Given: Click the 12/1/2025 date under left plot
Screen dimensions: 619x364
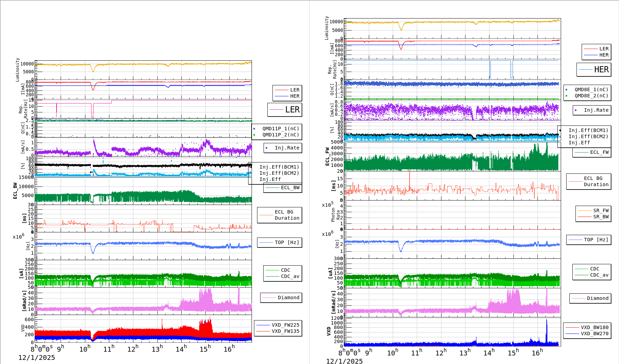Looking at the screenshot, I should pos(37,357).
